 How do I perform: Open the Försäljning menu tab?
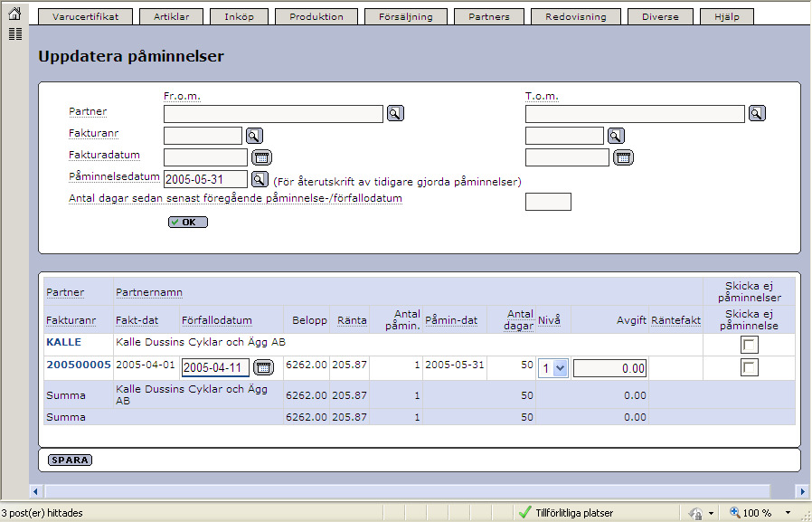pos(406,16)
